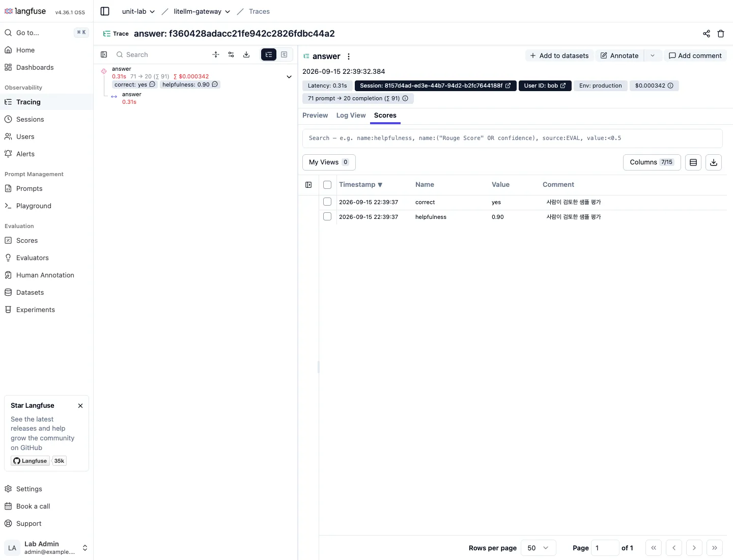The image size is (733, 560).
Task: Select all rows checkbox in table header
Action: [x=327, y=185]
